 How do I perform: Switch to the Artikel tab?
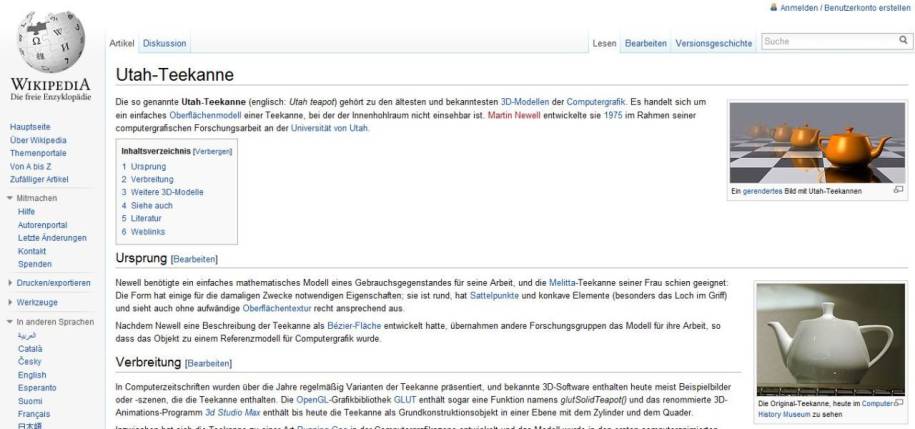point(121,43)
